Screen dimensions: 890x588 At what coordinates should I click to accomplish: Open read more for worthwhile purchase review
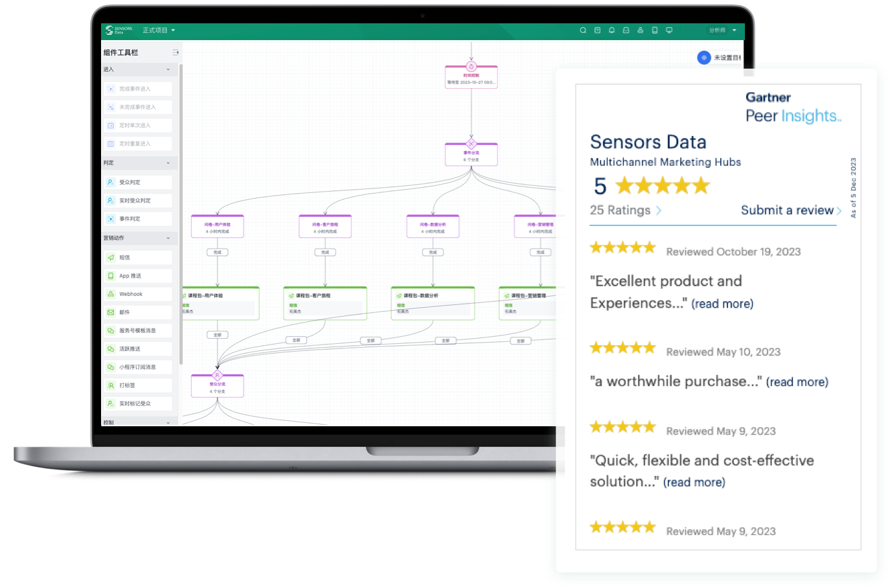797,382
